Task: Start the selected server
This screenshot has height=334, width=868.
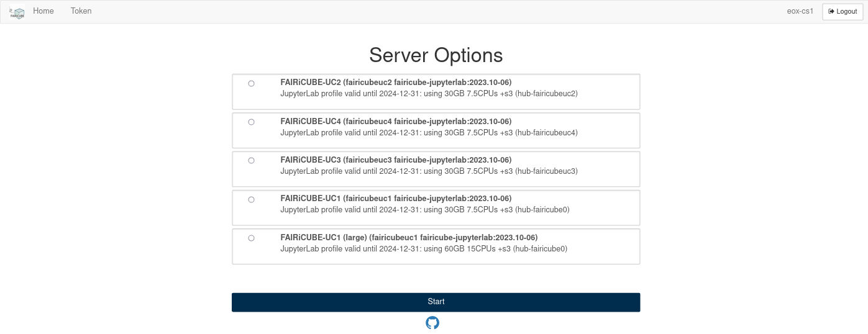Action: 436,302
